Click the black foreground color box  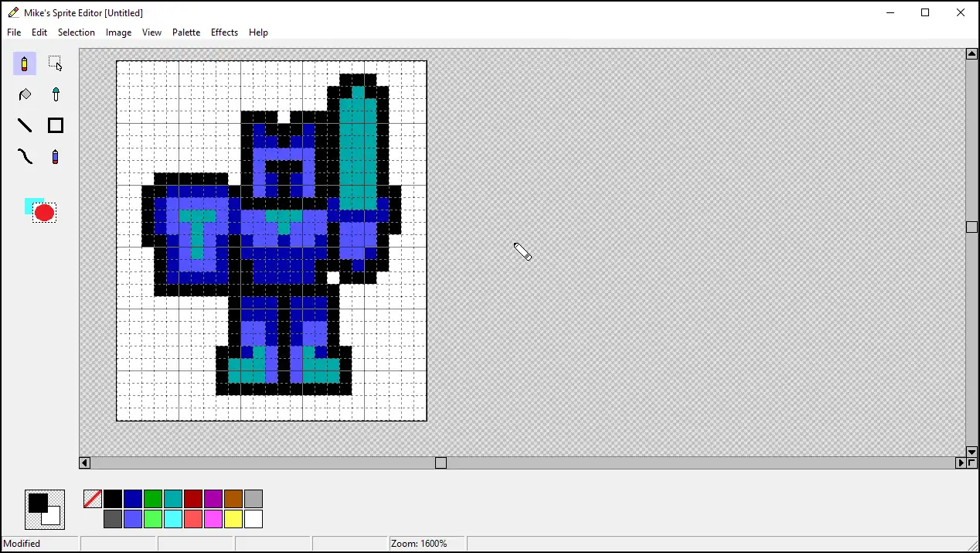(x=36, y=502)
